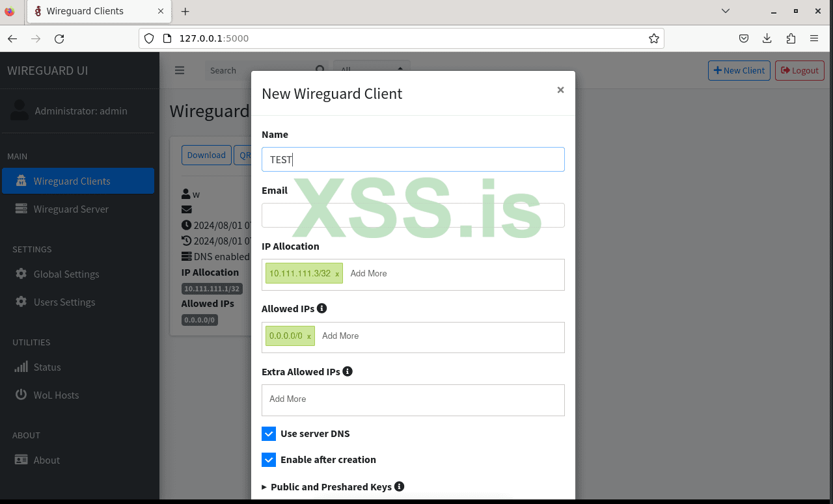833x504 pixels.
Task: Show Allowed IPs info tooltip icon
Action: (x=321, y=308)
